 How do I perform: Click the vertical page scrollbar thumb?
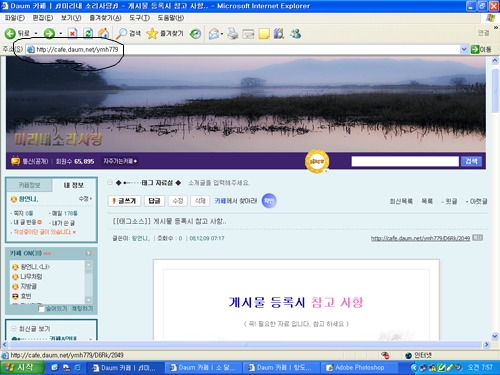[x=495, y=91]
